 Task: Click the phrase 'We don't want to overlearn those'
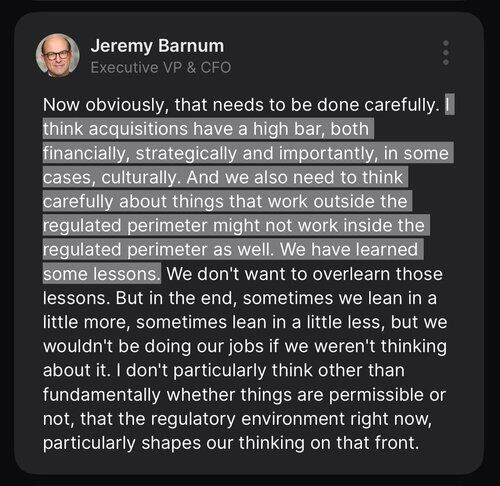[x=305, y=274]
